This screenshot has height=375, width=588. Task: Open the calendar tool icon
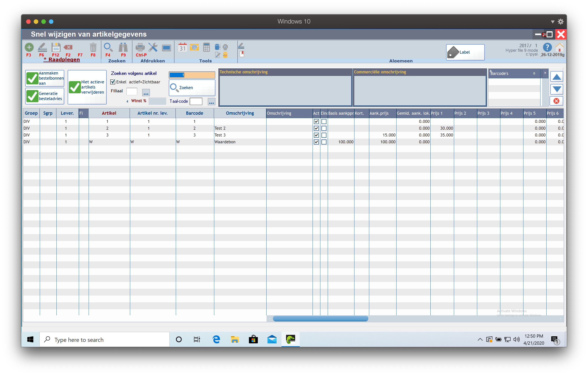click(182, 47)
